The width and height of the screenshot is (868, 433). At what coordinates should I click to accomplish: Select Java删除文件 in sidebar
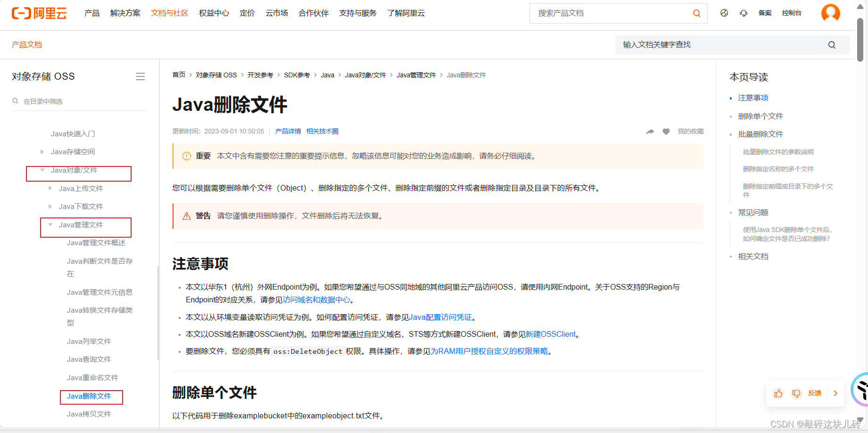click(89, 396)
